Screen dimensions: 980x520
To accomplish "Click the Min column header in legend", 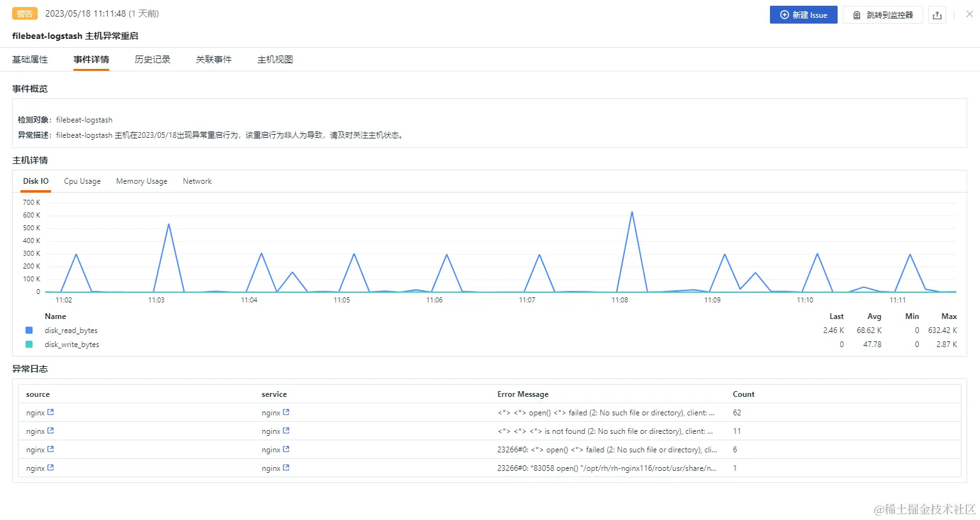I will 912,316.
